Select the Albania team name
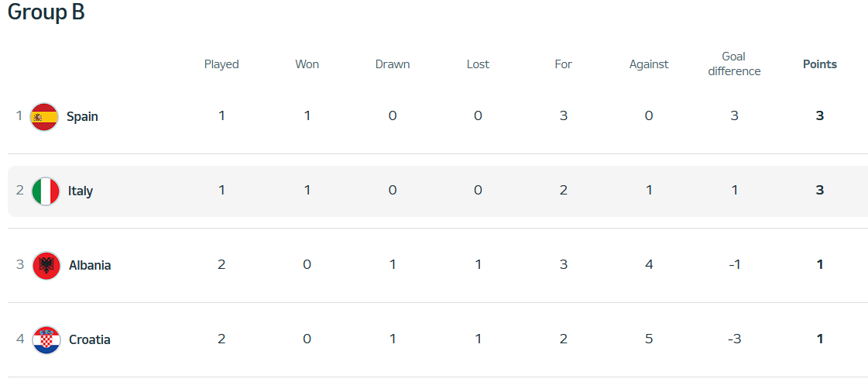Image resolution: width=868 pixels, height=389 pixels. point(90,266)
